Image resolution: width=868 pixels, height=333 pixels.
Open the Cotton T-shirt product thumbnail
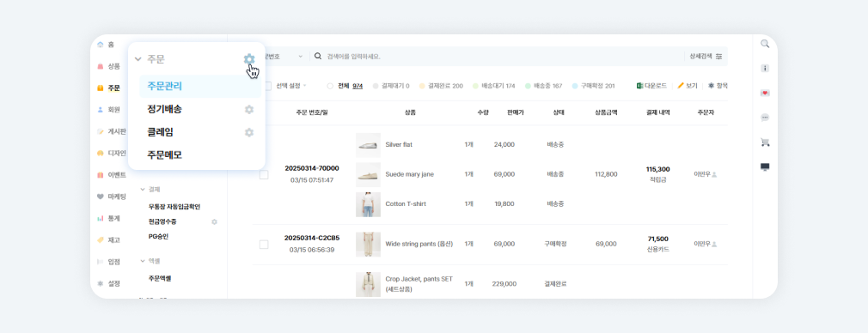[368, 204]
